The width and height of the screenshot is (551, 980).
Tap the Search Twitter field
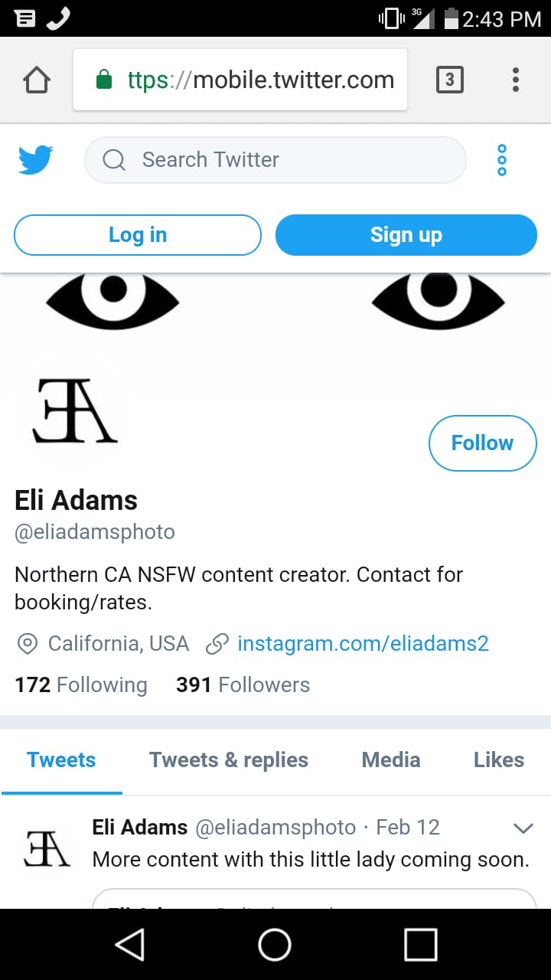pos(275,160)
